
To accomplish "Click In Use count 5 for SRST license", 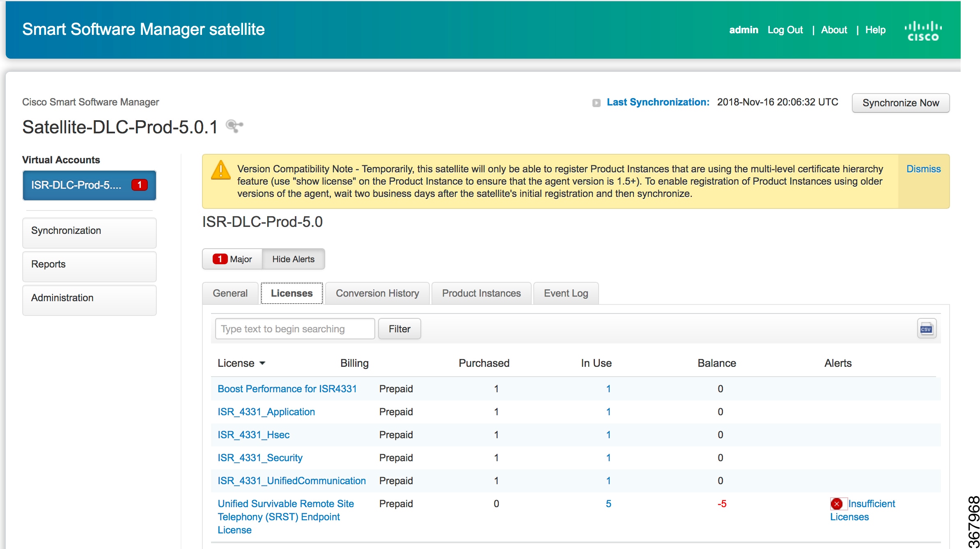I will pyautogui.click(x=608, y=503).
